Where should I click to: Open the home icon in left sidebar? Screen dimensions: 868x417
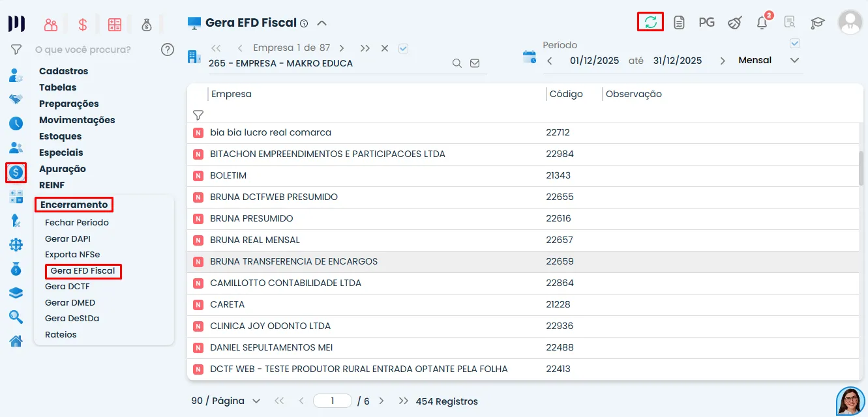[x=16, y=341]
